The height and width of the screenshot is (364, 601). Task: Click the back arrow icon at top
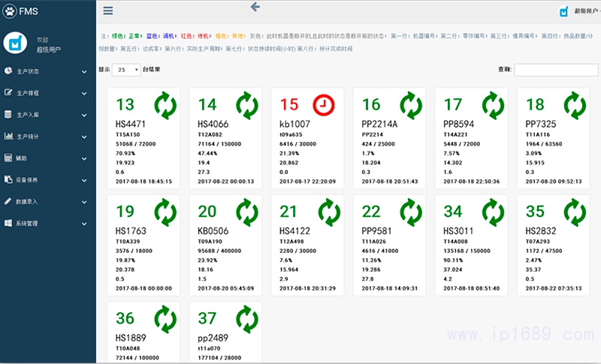tap(255, 7)
